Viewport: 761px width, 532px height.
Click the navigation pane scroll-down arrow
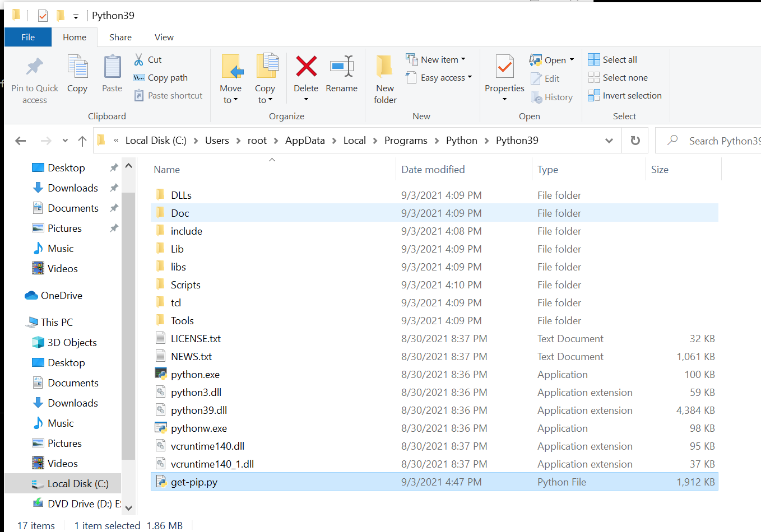click(x=128, y=508)
